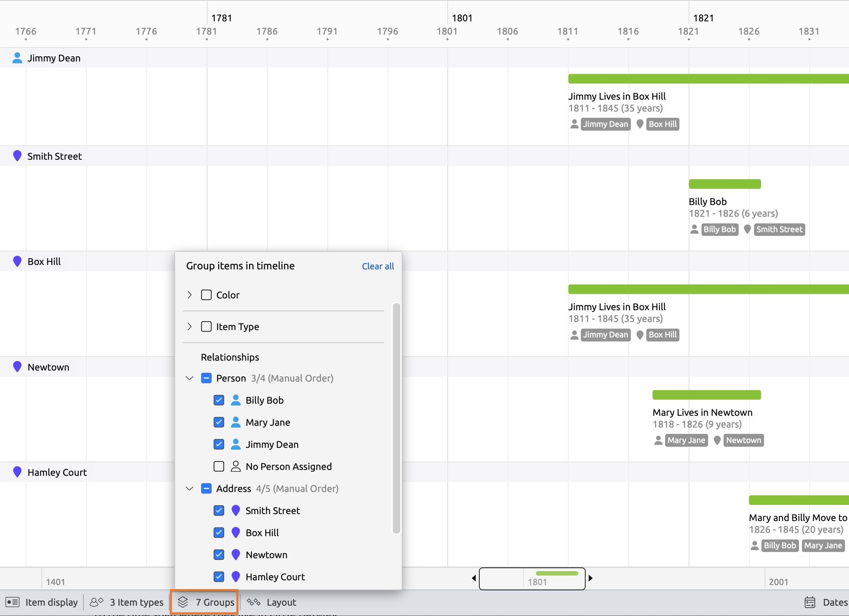Click the Dates calendar icon

(810, 602)
